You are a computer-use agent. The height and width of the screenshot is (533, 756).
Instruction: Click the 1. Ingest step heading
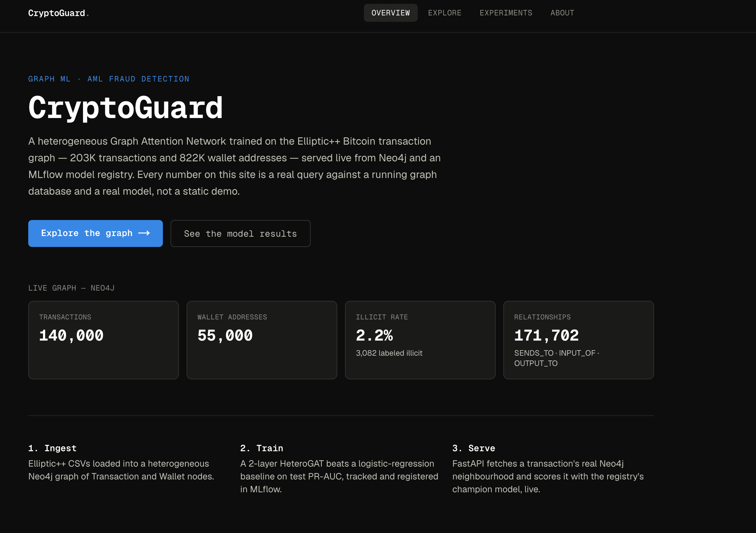tap(52, 448)
